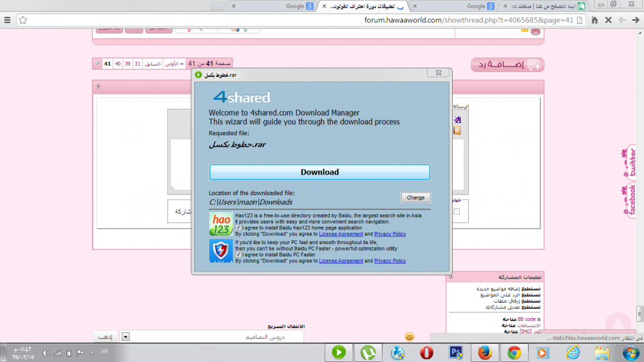Uncheck install Baidu hao123 home page

tap(239, 228)
